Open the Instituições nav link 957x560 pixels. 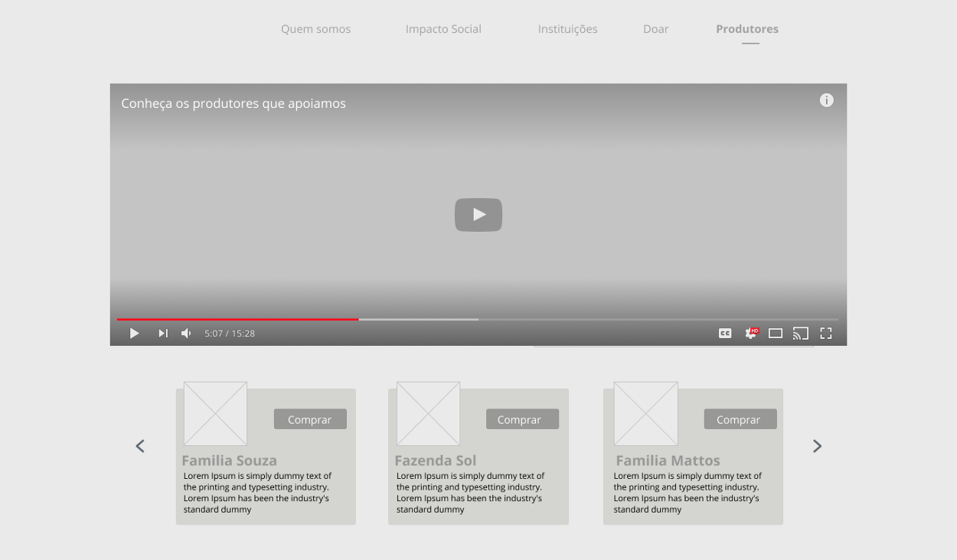pos(567,29)
